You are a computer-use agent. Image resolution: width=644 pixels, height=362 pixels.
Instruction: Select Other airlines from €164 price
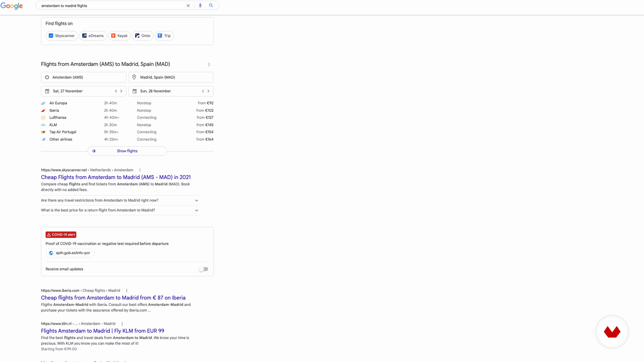pyautogui.click(x=205, y=139)
